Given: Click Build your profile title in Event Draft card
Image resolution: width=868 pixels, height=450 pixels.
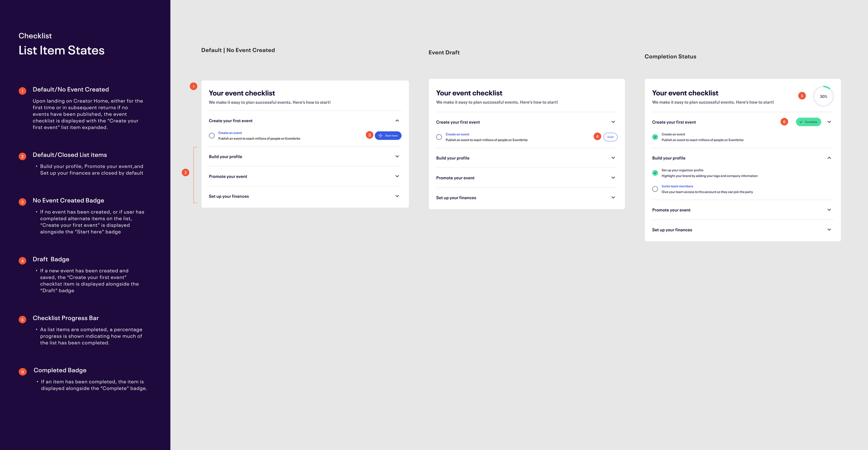Looking at the screenshot, I should 452,158.
